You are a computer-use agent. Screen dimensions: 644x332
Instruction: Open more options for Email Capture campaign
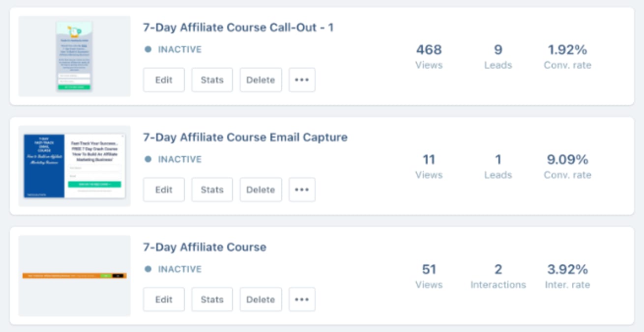[x=302, y=190]
